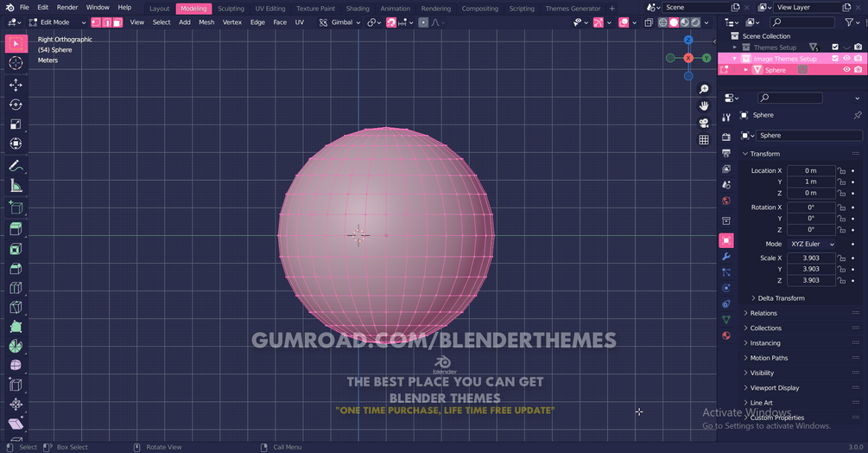Activate the 3D Cursor tool

tap(16, 63)
